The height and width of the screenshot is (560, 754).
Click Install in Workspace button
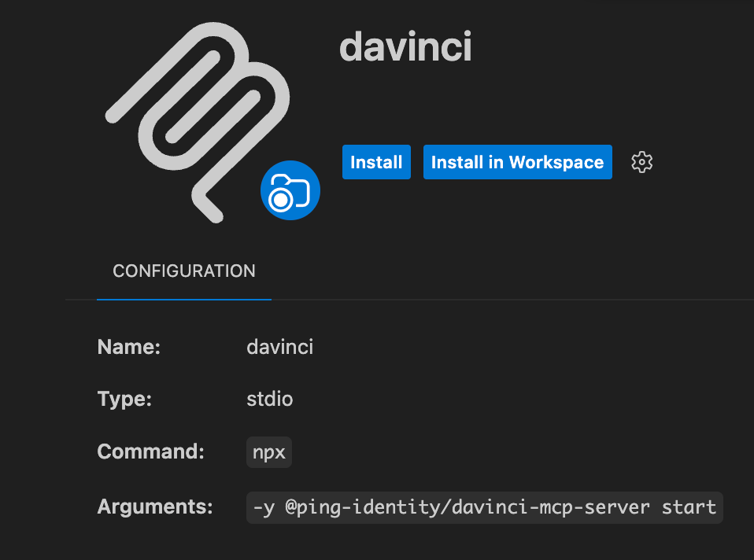click(517, 162)
